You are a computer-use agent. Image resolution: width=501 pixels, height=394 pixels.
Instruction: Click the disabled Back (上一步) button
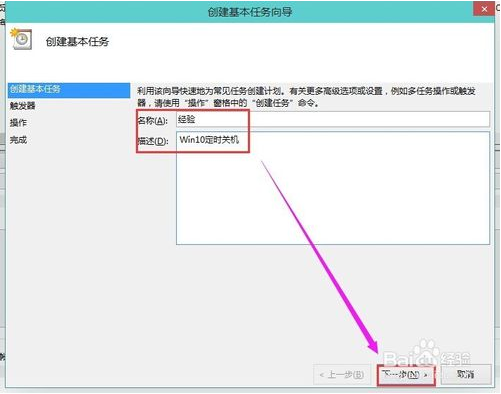(x=342, y=375)
